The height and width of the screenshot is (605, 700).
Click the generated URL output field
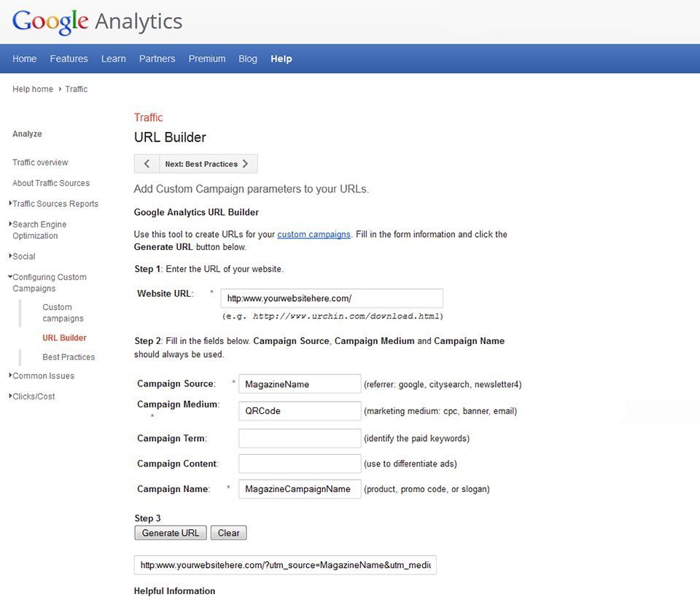tap(285, 565)
